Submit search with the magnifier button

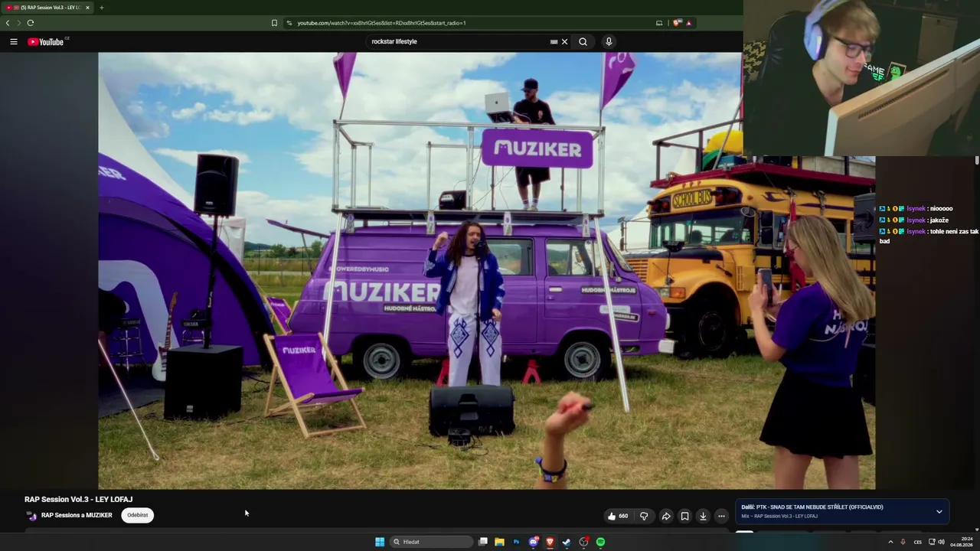click(x=583, y=41)
